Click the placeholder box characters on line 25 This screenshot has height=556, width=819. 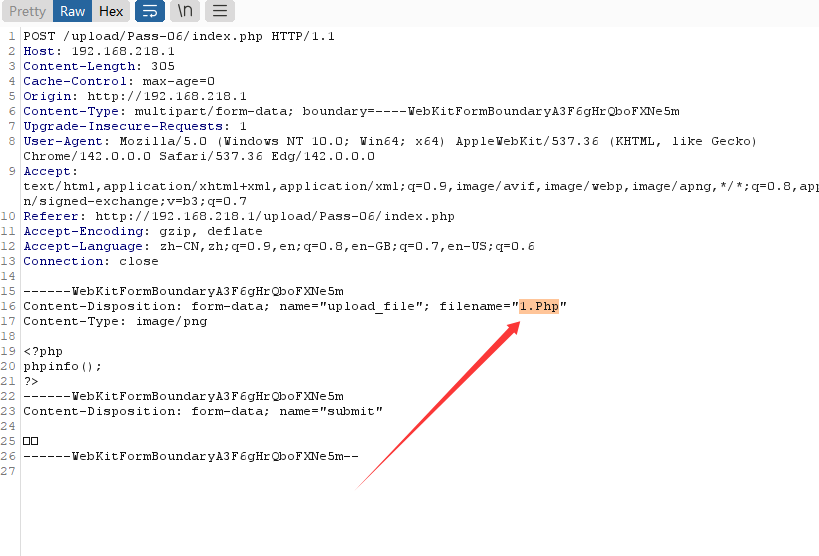[x=31, y=442]
